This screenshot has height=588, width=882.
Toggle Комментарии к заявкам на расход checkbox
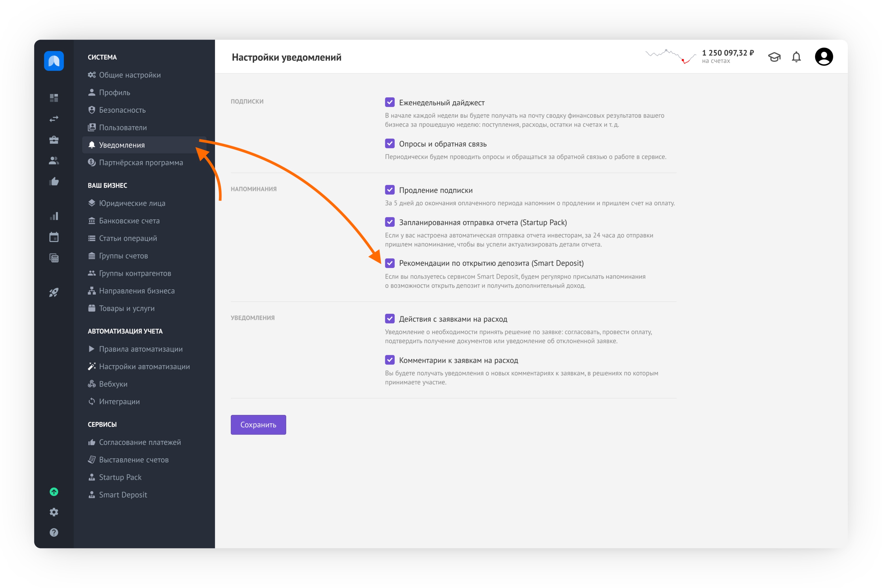coord(390,360)
